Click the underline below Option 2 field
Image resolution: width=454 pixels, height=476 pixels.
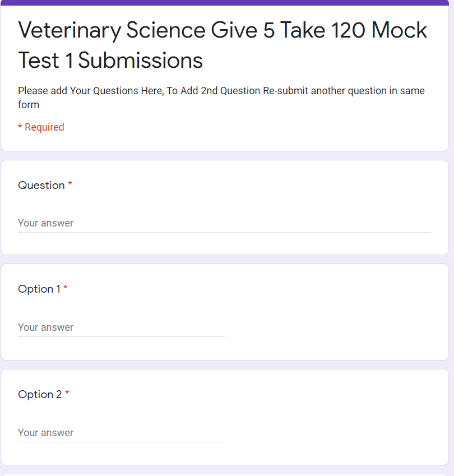(121, 442)
